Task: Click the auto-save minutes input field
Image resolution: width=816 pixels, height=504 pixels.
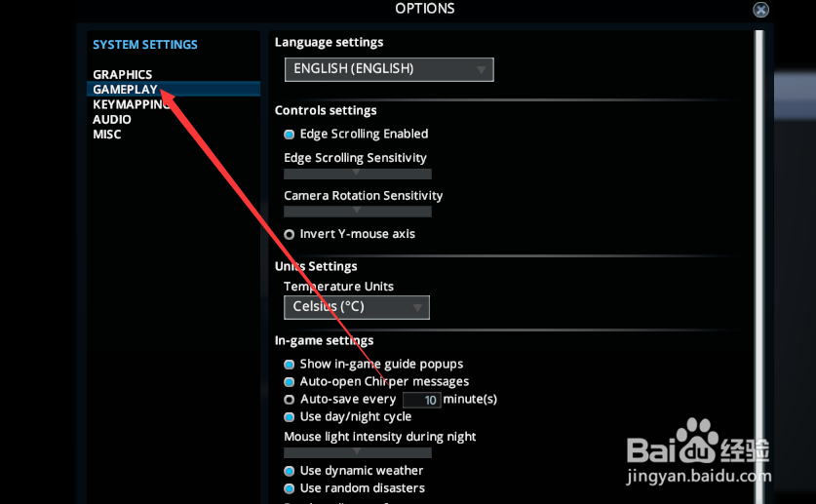Action: (x=421, y=400)
